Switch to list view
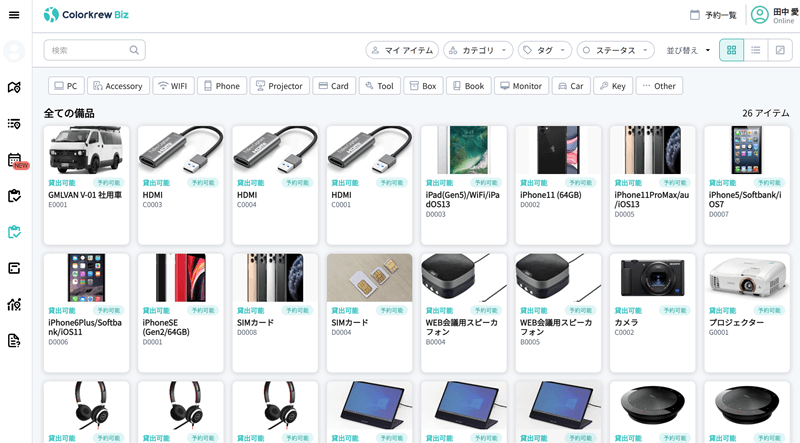 [756, 50]
